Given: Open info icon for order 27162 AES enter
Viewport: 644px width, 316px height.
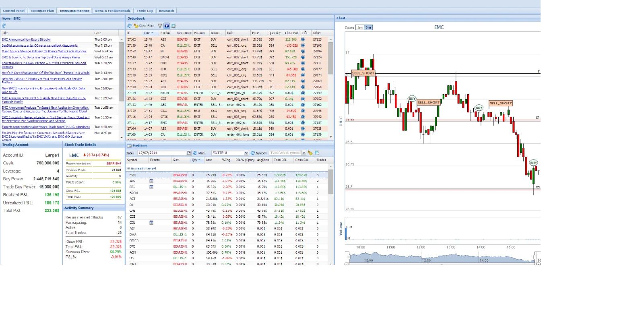Looking at the screenshot, I should 303,105.
